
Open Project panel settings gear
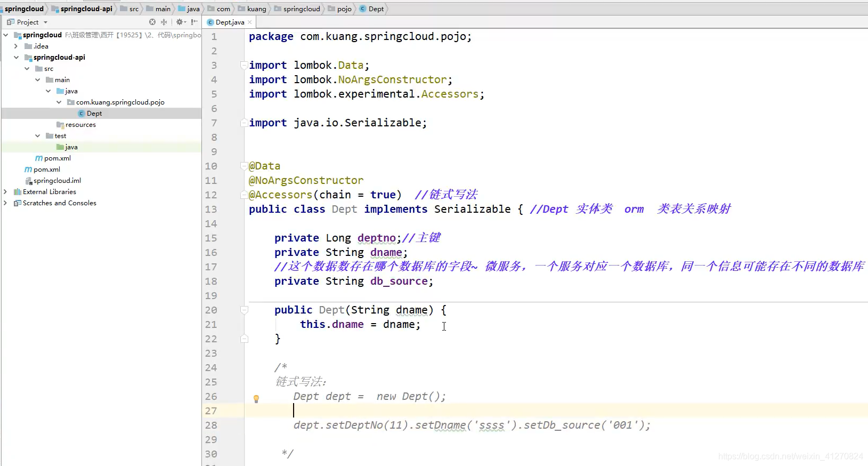coord(181,22)
